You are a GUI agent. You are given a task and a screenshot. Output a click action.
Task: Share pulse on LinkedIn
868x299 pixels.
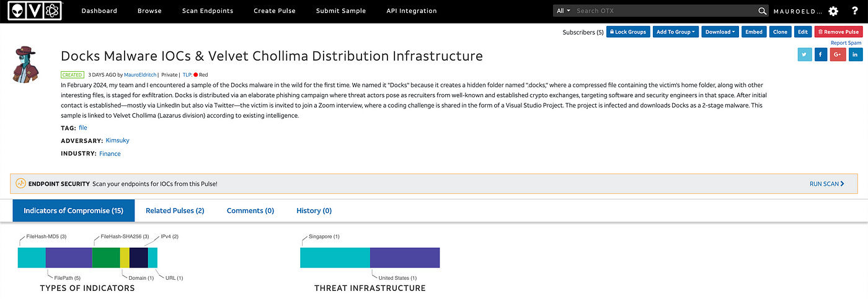[856, 54]
